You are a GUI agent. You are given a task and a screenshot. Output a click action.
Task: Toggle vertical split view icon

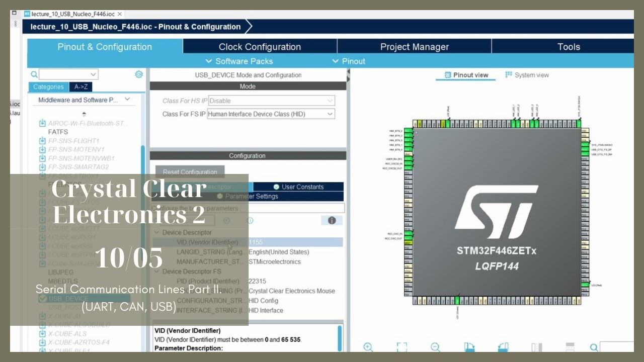tap(537, 347)
